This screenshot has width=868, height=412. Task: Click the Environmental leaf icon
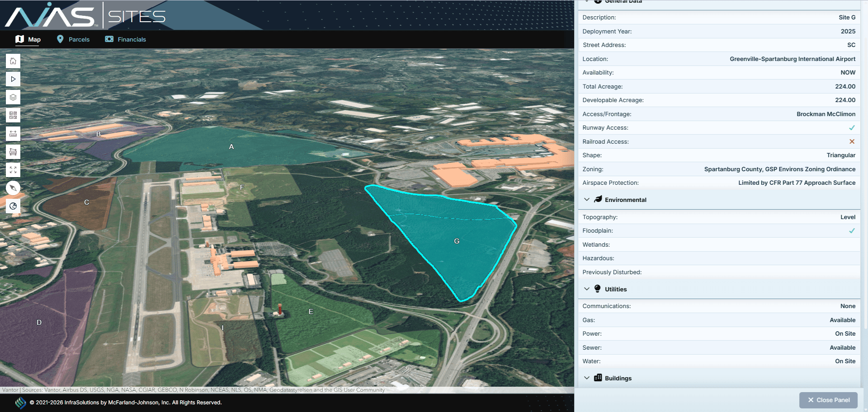click(598, 199)
